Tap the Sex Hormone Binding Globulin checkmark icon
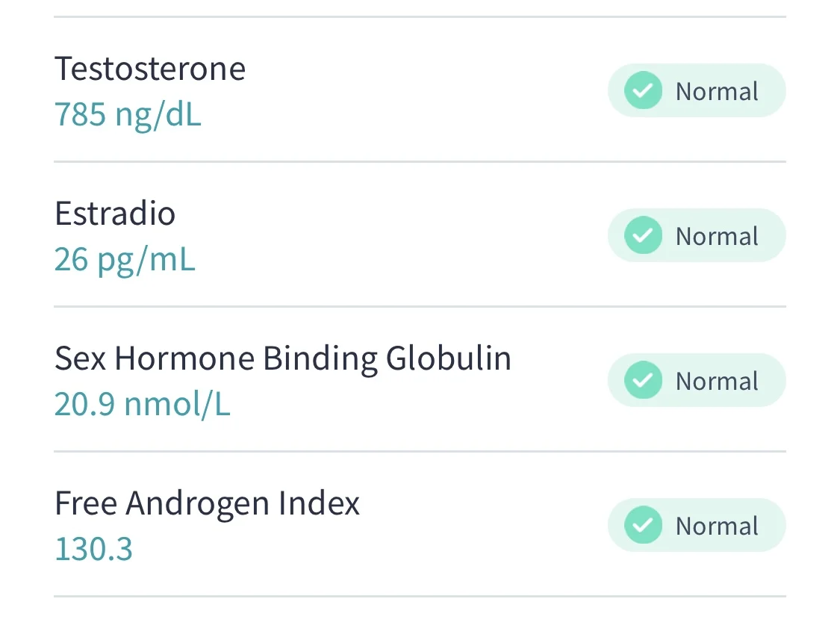Screen dimensions: 840x643 point(643,381)
